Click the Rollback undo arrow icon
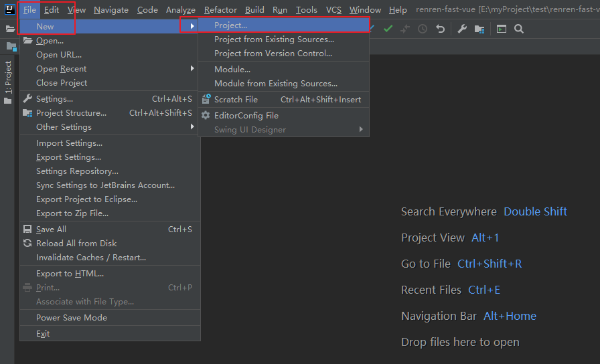The height and width of the screenshot is (364, 600). [x=440, y=29]
